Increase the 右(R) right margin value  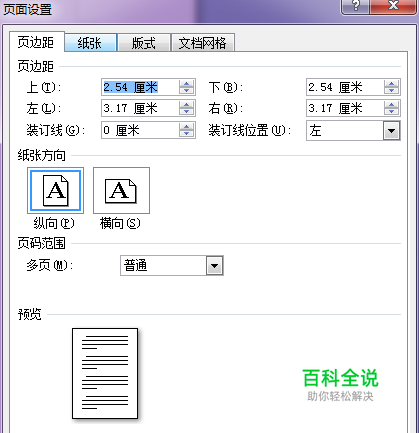[392, 104]
